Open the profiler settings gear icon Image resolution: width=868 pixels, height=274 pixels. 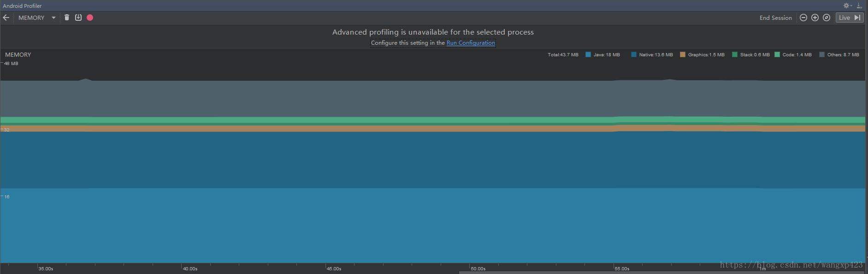point(847,6)
